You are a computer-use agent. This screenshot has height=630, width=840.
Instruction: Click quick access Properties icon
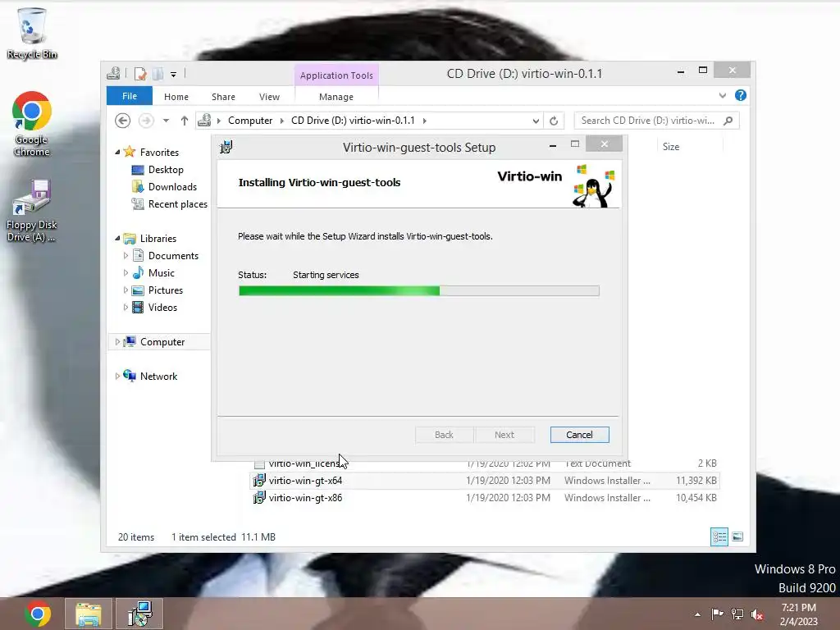click(140, 73)
